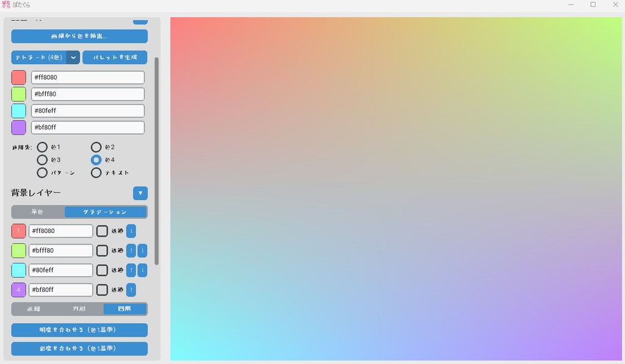Open gradient swatch numbered 3
This screenshot has height=364, width=625.
pyautogui.click(x=19, y=270)
